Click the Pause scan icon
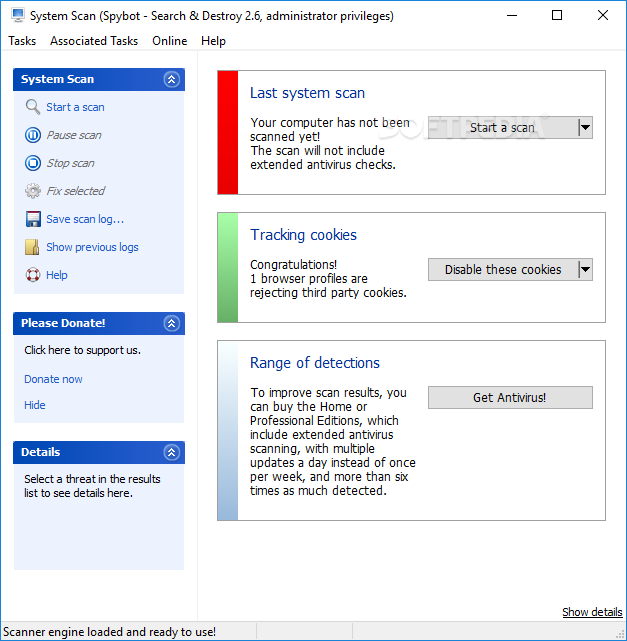Image resolution: width=627 pixels, height=641 pixels. point(33,135)
